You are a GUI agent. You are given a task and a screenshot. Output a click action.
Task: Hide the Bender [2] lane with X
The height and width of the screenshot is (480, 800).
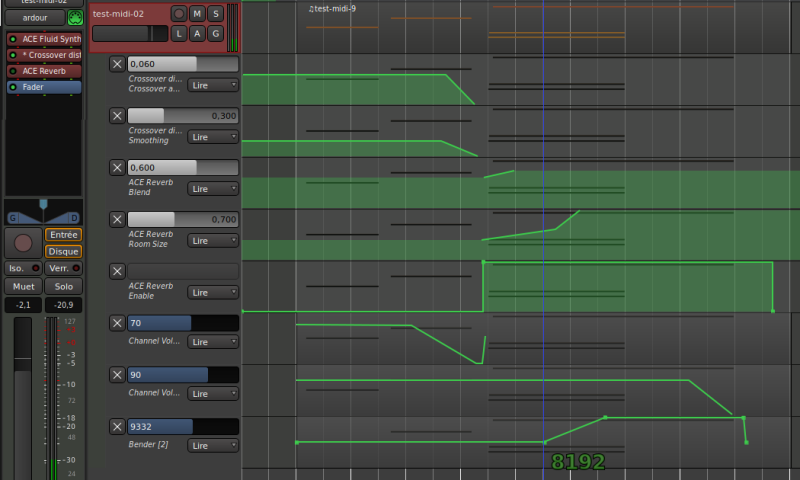(117, 426)
